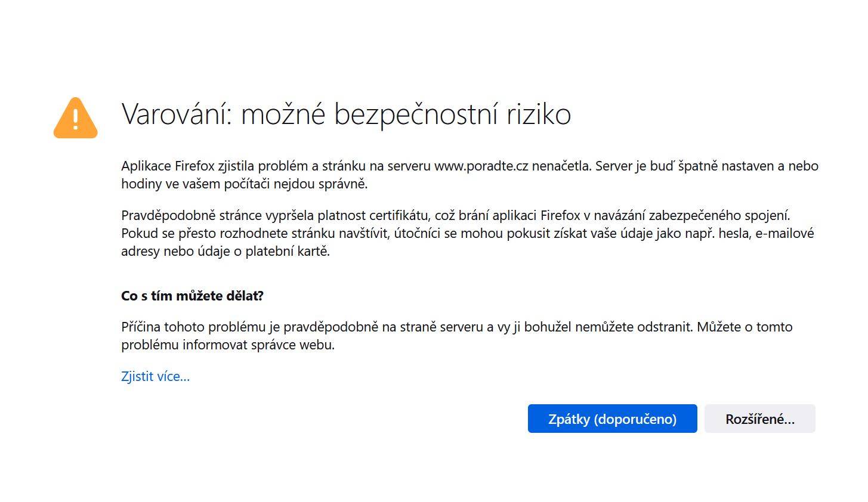Click the orange warning triangle icon
Viewport: 868px width, 502px height.
coord(75,118)
